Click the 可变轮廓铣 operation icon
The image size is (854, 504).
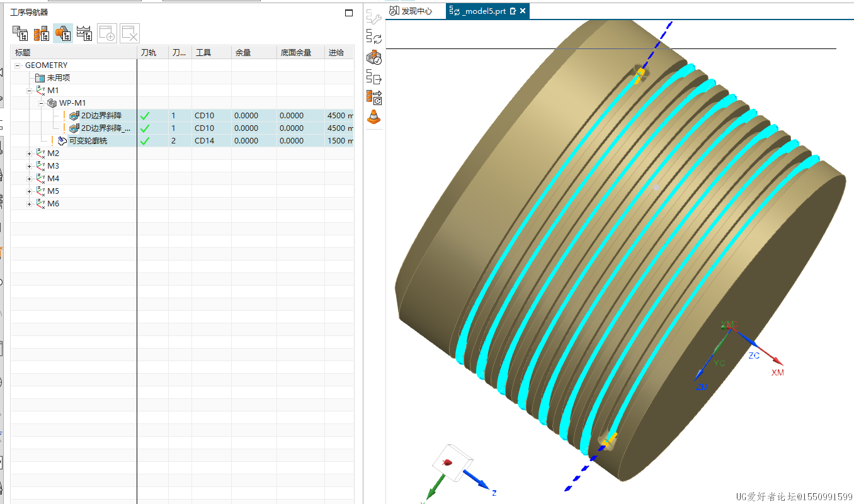(62, 141)
